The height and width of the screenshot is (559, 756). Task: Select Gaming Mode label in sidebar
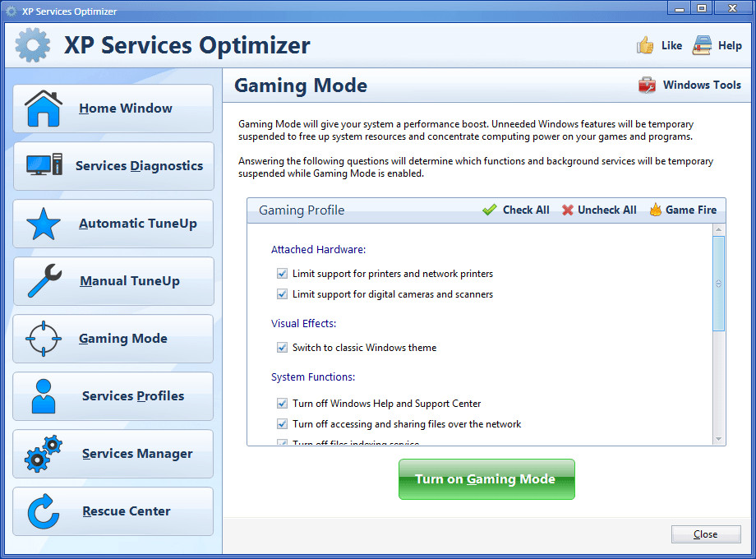click(123, 339)
